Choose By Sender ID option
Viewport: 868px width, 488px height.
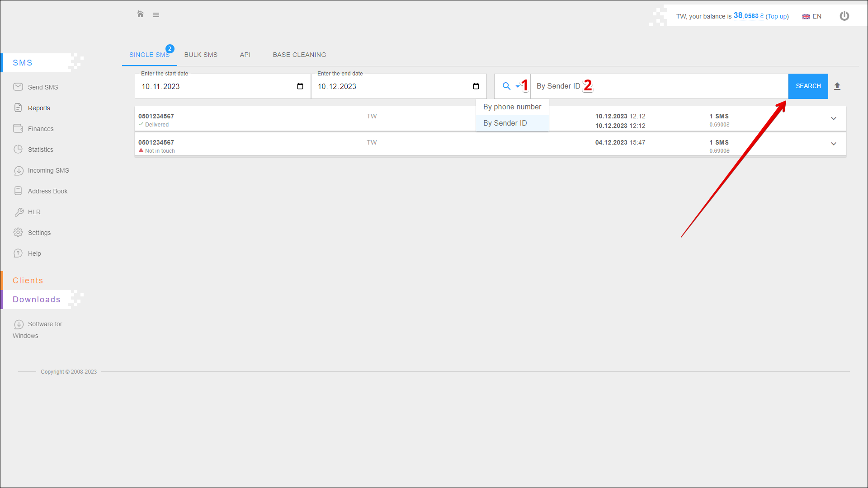[x=505, y=123]
